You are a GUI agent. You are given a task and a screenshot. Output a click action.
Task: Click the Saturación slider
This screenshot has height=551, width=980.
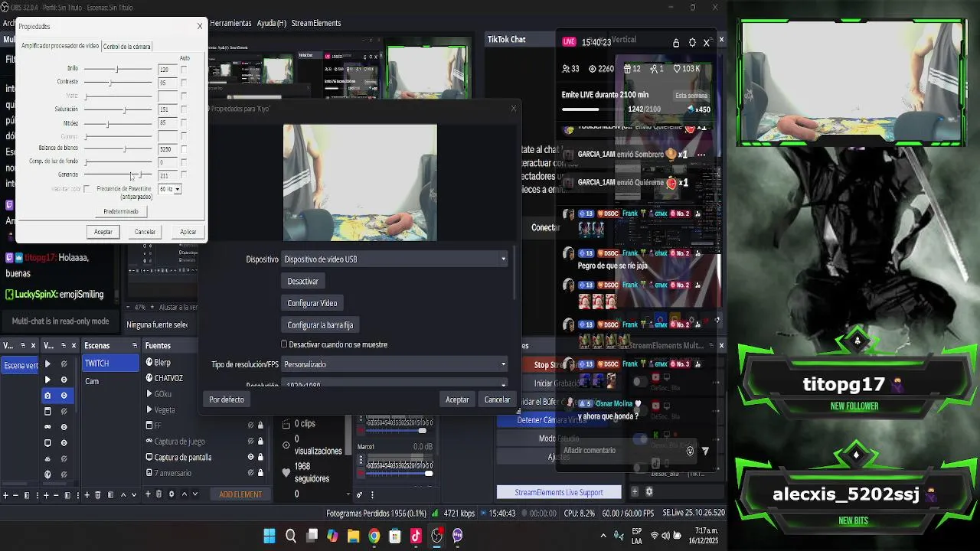tap(118, 109)
